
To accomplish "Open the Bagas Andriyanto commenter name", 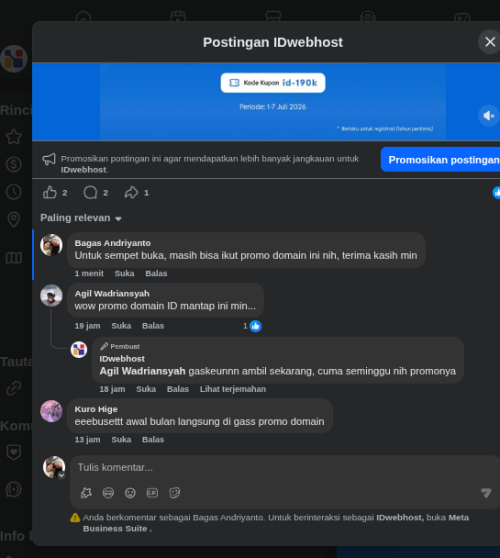I will coord(112,243).
